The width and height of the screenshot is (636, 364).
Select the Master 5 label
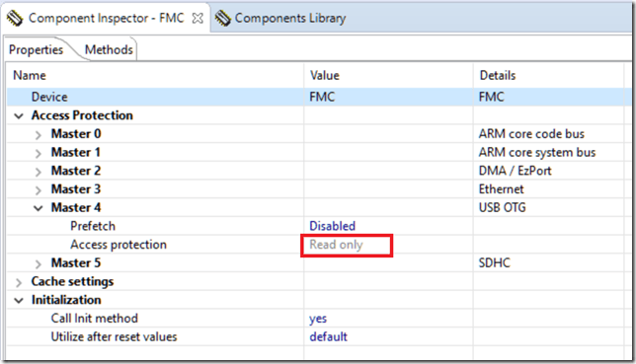click(x=76, y=262)
